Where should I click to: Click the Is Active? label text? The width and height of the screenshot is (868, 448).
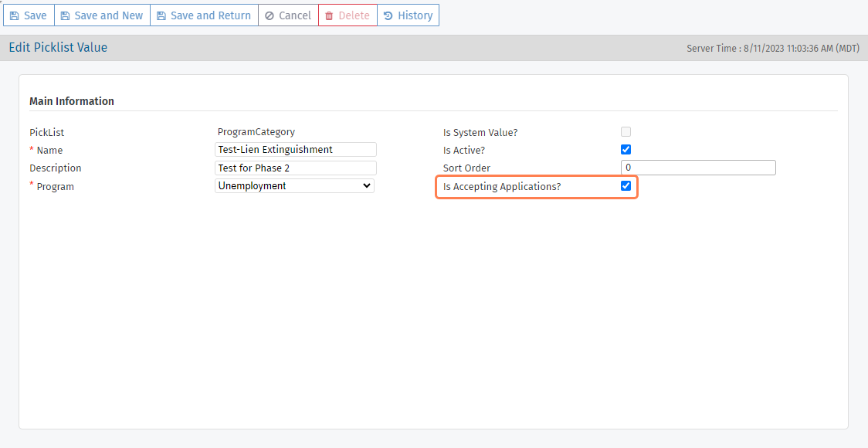464,151
